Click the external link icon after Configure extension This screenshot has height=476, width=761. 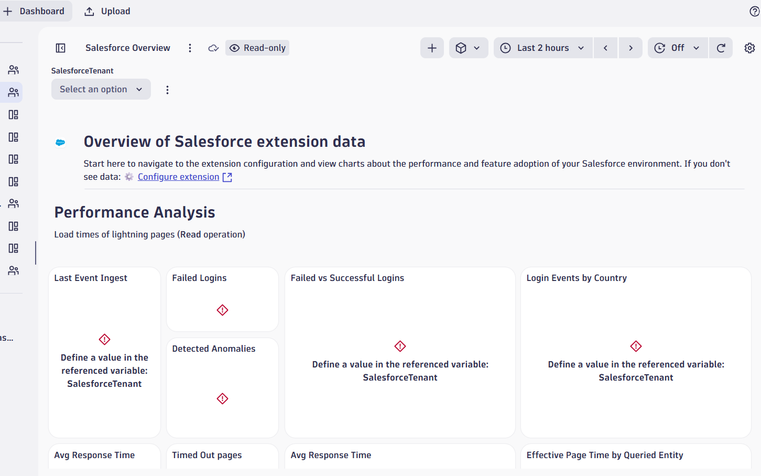pyautogui.click(x=227, y=177)
